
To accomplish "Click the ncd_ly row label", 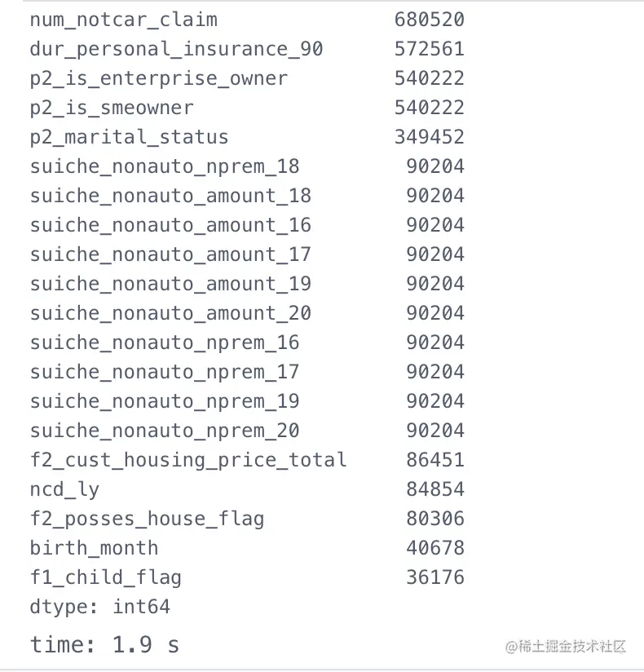I will pos(64,490).
